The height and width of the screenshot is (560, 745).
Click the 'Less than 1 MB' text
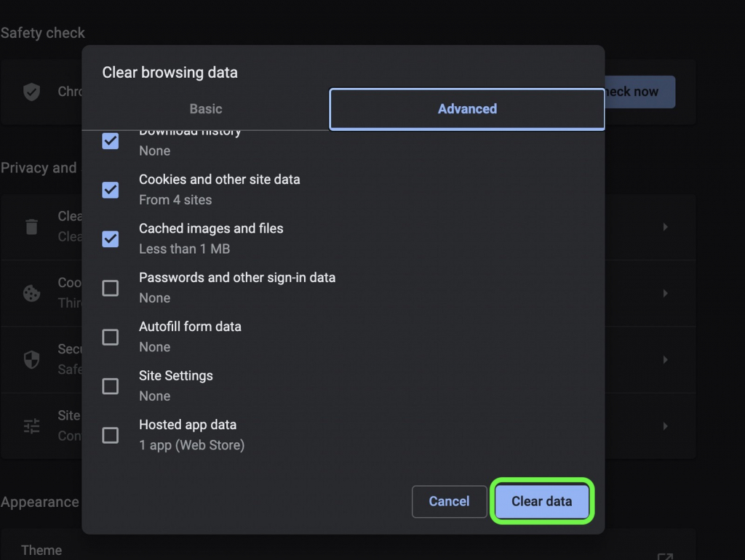click(184, 249)
